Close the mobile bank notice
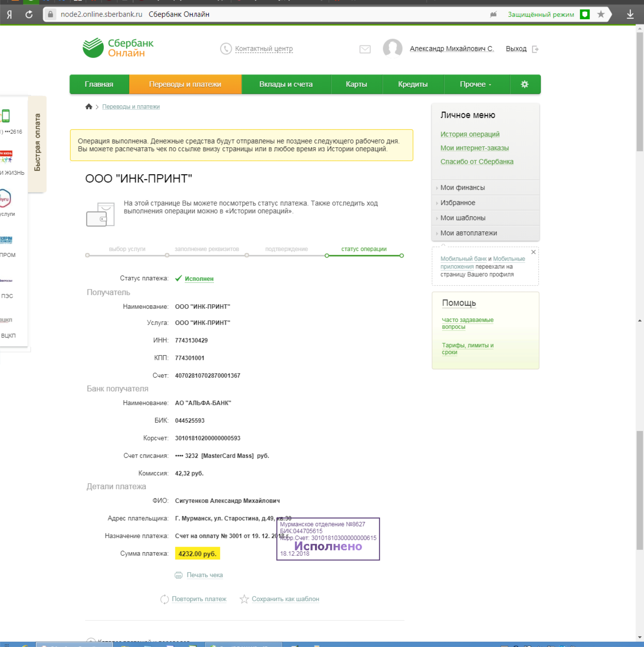 click(x=533, y=252)
